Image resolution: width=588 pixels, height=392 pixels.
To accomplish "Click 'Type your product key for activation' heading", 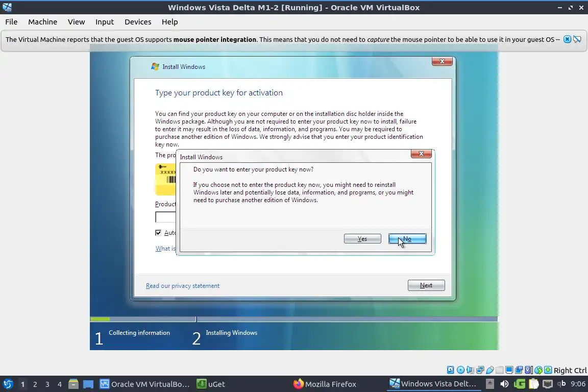I will tap(219, 93).
